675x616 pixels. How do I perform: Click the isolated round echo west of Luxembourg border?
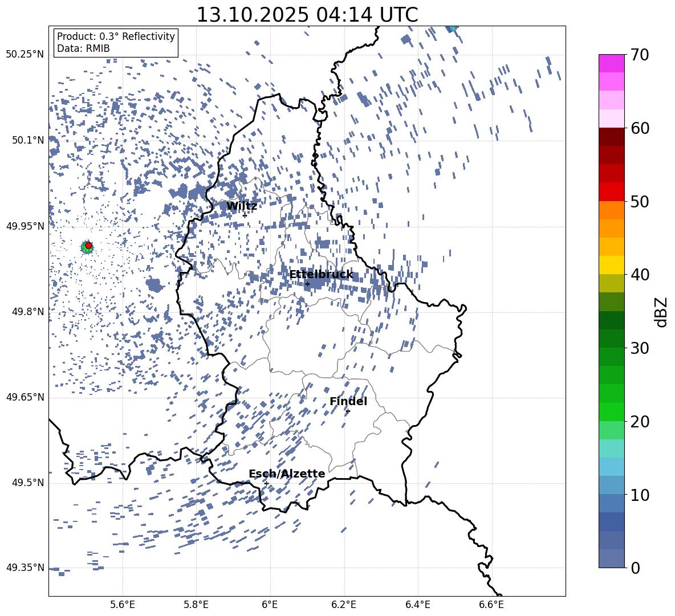[x=154, y=285]
